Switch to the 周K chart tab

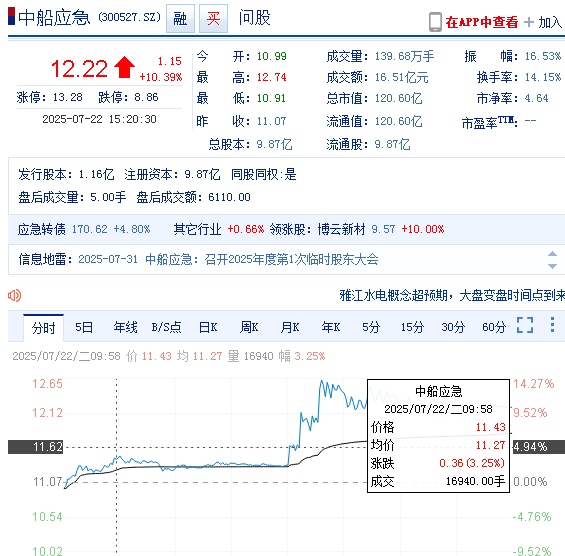pos(249,327)
